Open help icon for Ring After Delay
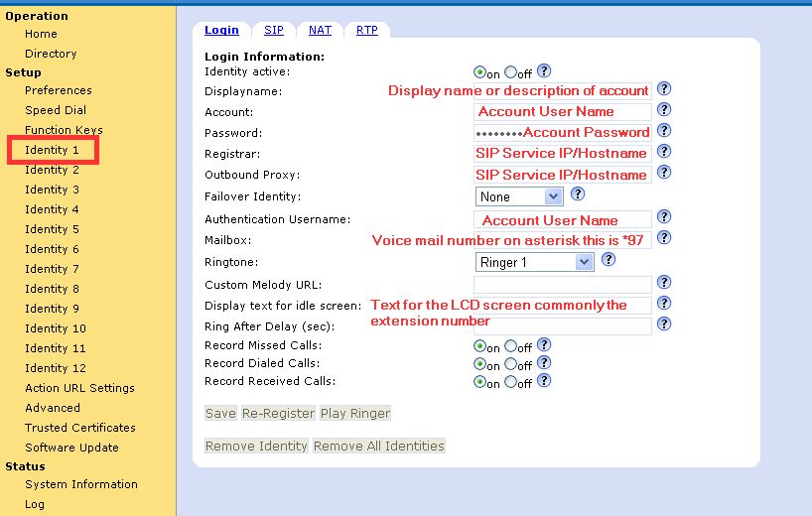This screenshot has width=812, height=516. click(664, 323)
